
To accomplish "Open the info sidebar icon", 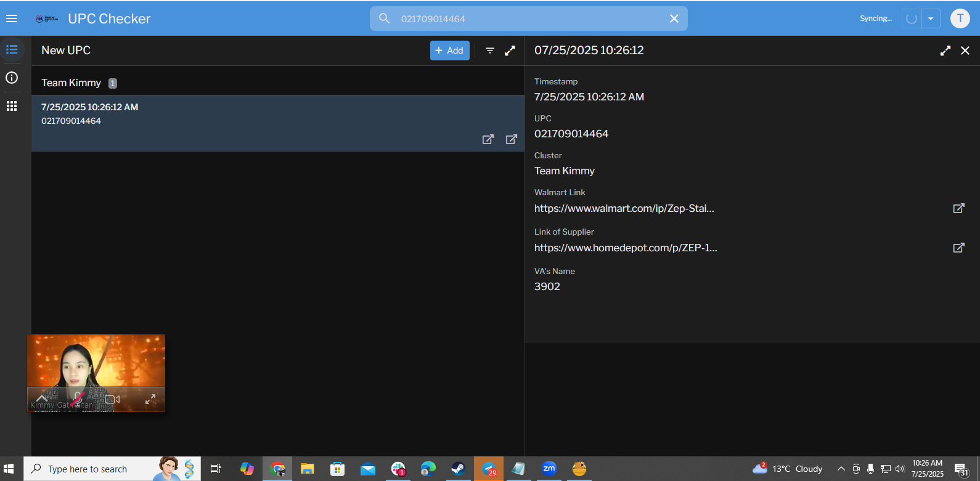I will coord(12,78).
